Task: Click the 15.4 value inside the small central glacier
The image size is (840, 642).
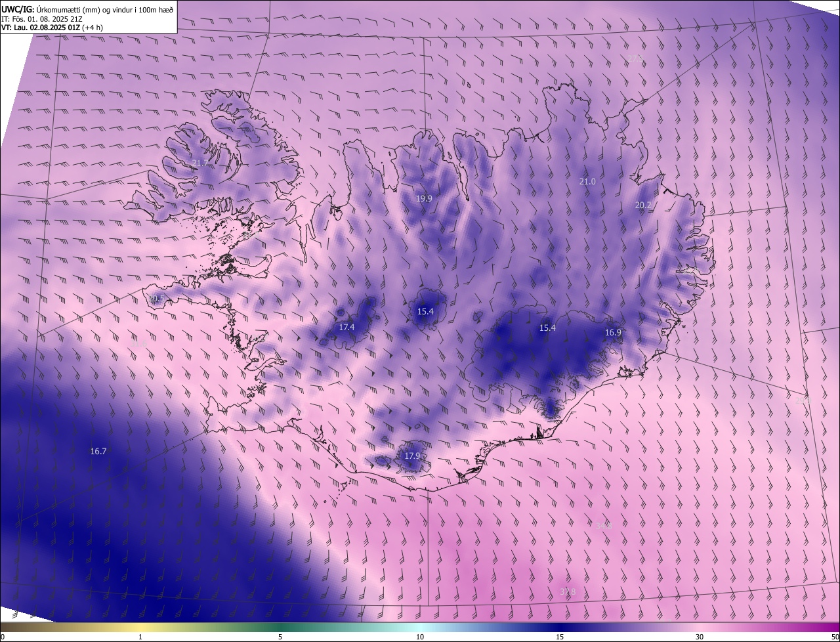Action: [425, 311]
